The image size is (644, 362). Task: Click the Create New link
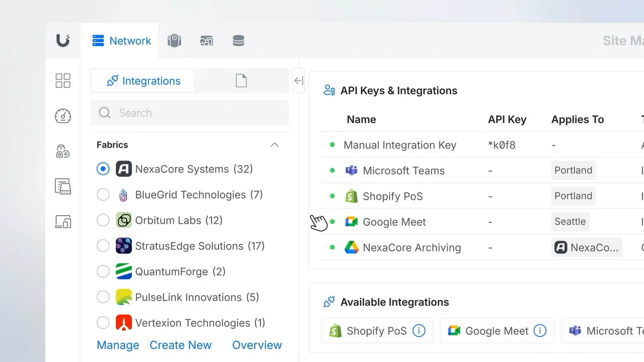(181, 345)
